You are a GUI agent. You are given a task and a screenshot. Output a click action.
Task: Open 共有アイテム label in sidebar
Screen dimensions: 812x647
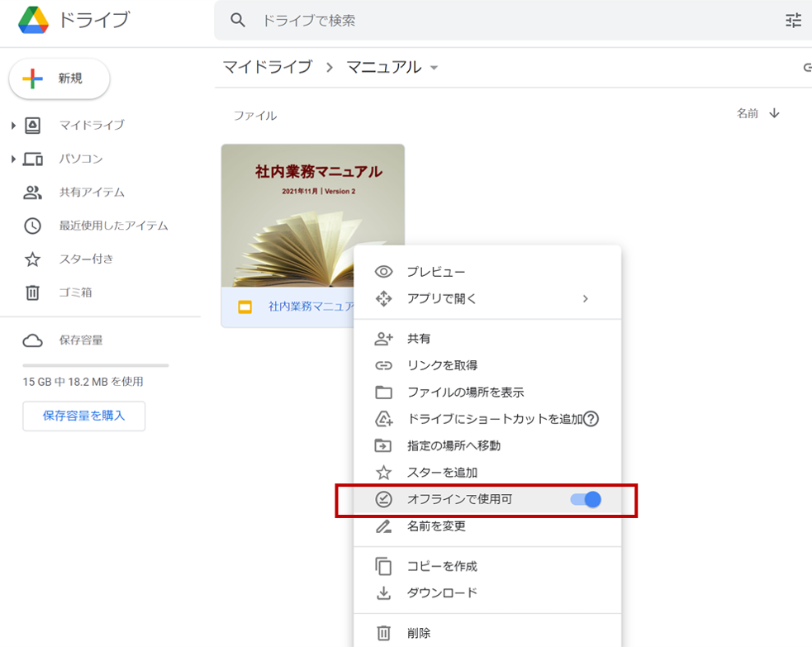92,193
